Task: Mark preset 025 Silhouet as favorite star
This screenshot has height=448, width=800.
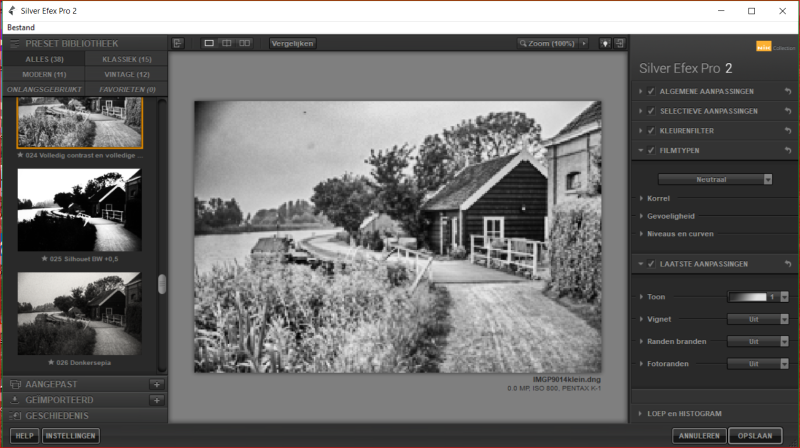Action: coord(44,259)
